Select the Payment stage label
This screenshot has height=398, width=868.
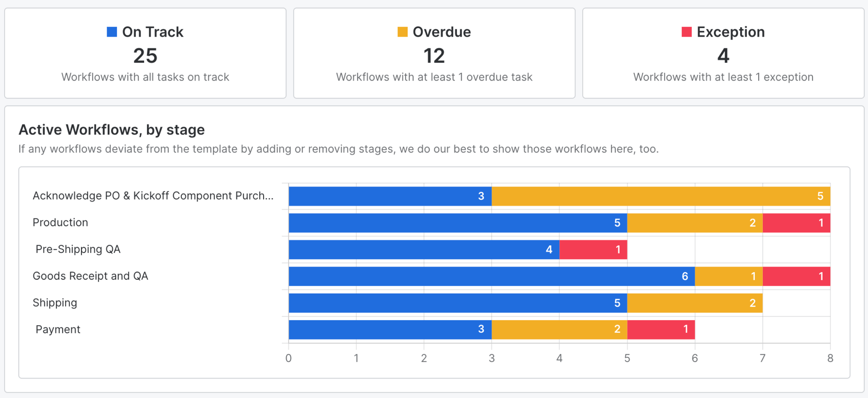point(58,329)
